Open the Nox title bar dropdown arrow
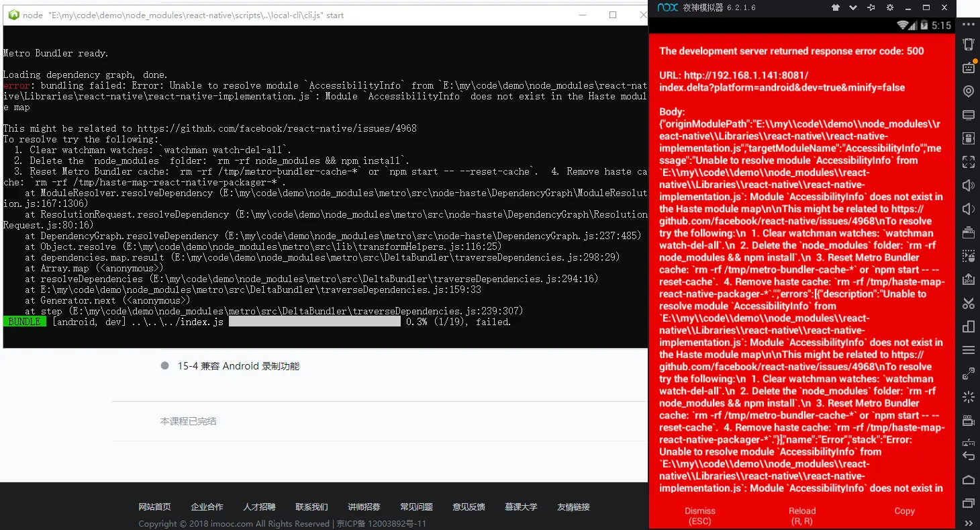Image resolution: width=980 pixels, height=530 pixels. [853, 7]
